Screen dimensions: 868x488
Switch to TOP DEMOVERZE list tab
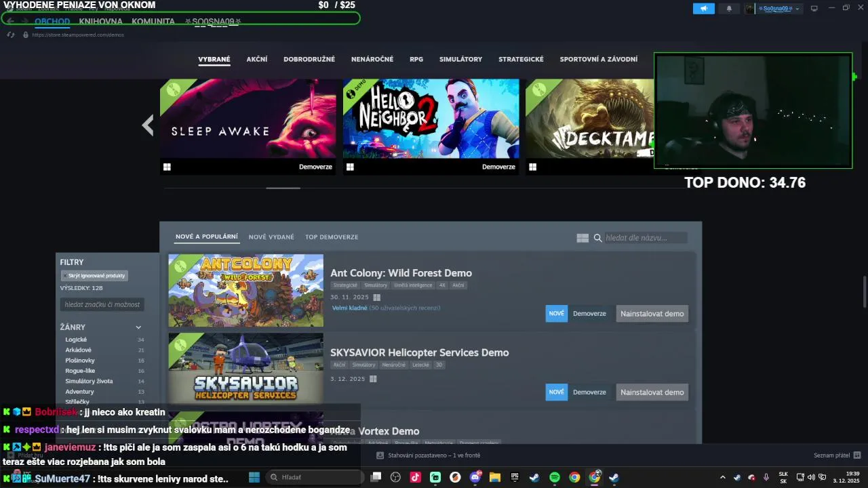pos(332,237)
